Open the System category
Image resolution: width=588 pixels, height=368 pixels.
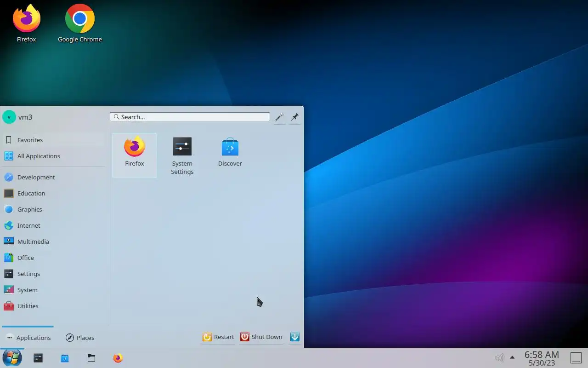54,290
